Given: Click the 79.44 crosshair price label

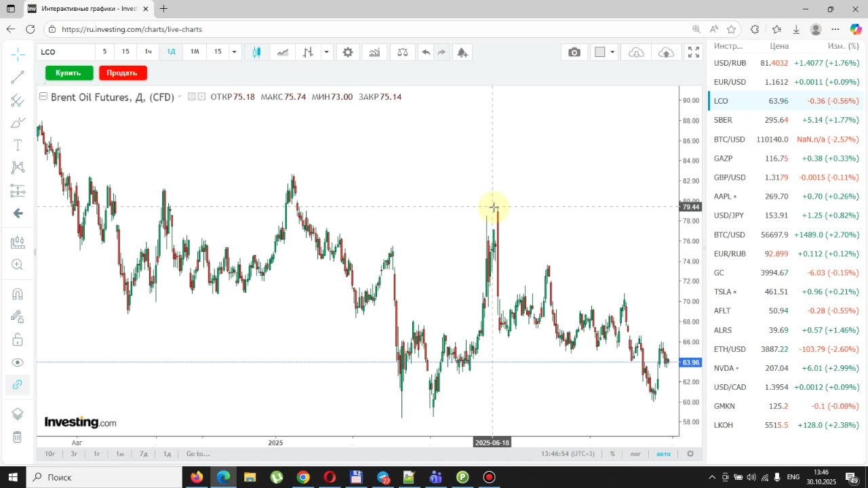Looking at the screenshot, I should coord(691,207).
